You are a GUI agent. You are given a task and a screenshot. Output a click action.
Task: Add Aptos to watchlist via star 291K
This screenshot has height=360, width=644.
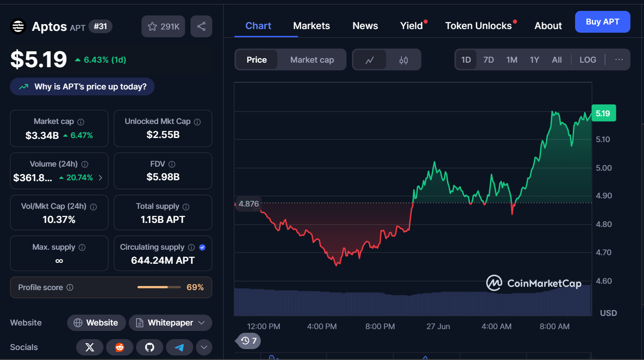pos(163,26)
